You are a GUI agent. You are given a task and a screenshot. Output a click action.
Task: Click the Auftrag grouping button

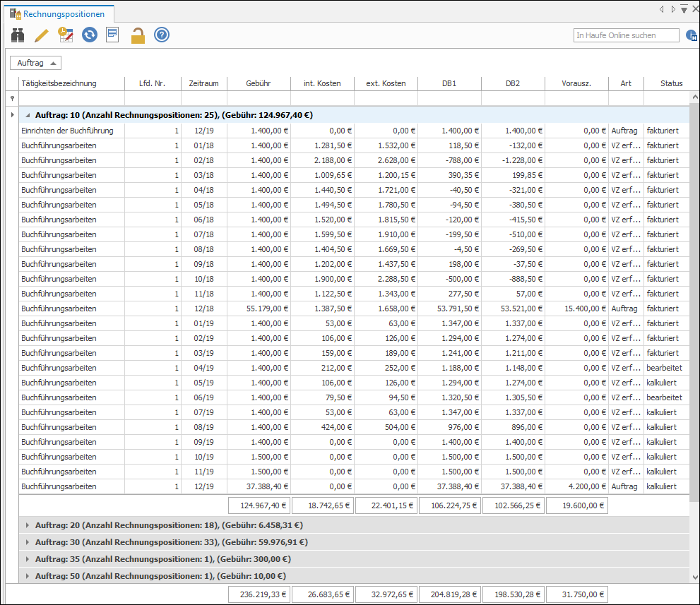click(36, 63)
